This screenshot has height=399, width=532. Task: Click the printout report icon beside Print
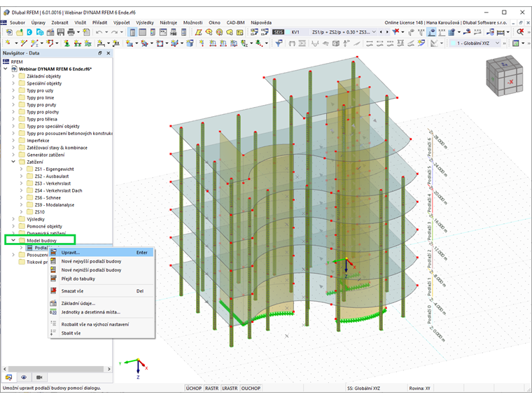[87, 32]
